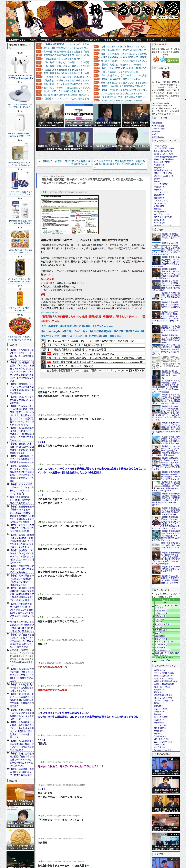Click reply anchor >>21 in comment 22
This screenshot has width=186, height=868.
pyautogui.click(x=41, y=789)
